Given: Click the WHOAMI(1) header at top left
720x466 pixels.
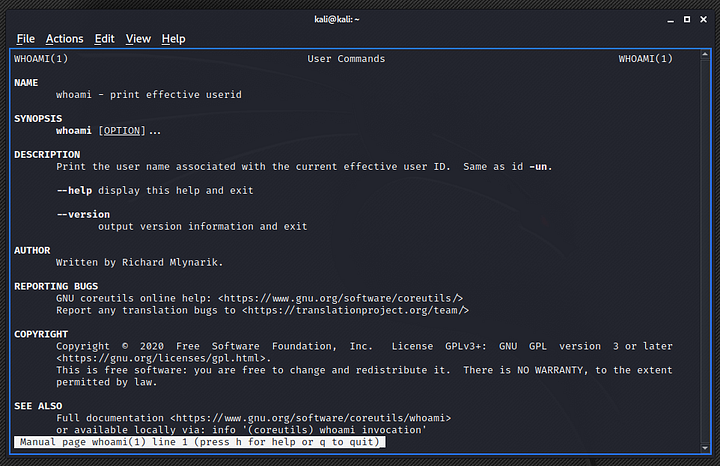Looking at the screenshot, I should point(41,59).
